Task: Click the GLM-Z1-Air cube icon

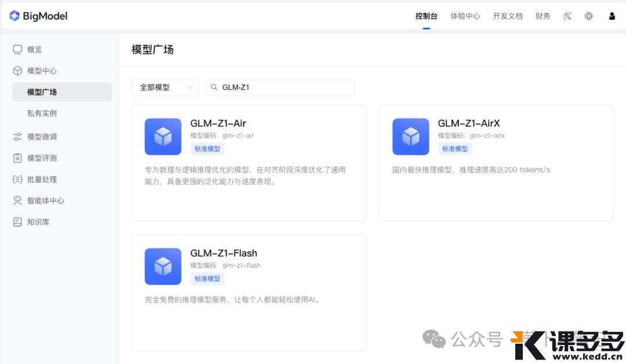Action: pos(163,137)
